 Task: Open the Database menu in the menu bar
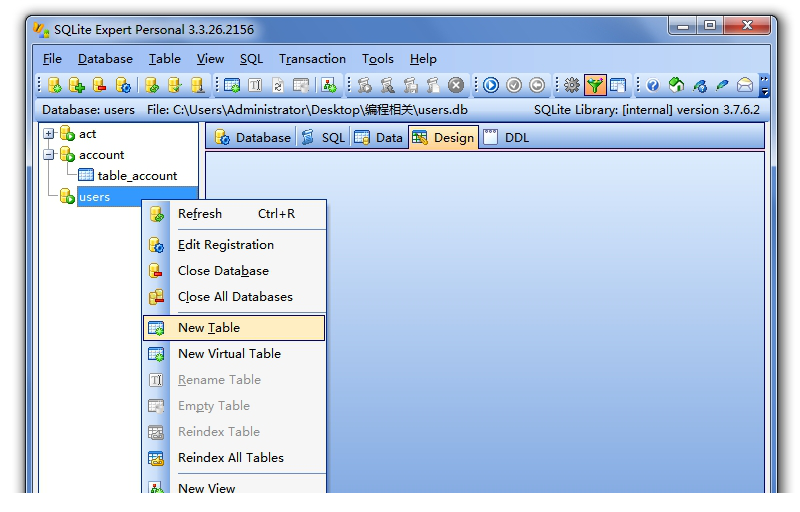tap(105, 59)
